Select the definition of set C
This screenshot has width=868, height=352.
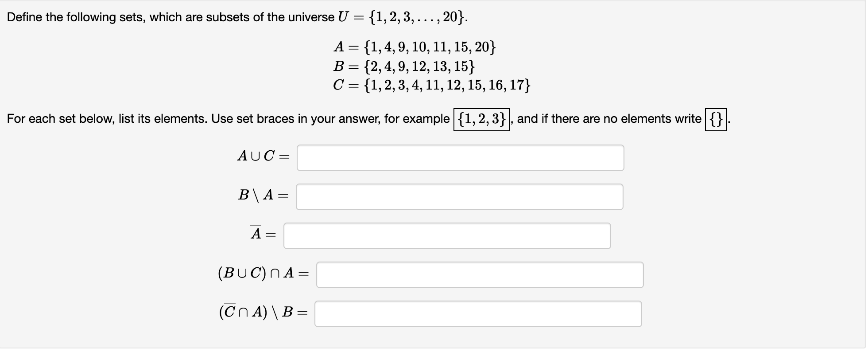point(432,85)
